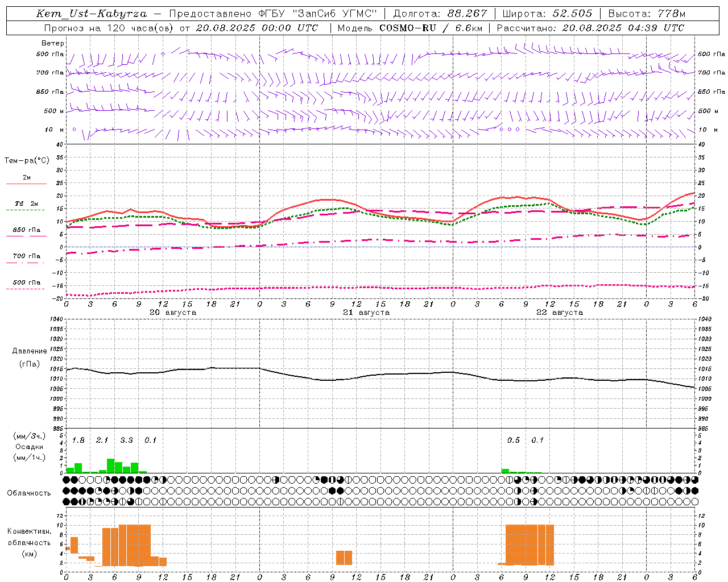Click the forecast start "20.08.2025 00:00 UTC"
The width and height of the screenshot is (728, 582).
pyautogui.click(x=257, y=28)
